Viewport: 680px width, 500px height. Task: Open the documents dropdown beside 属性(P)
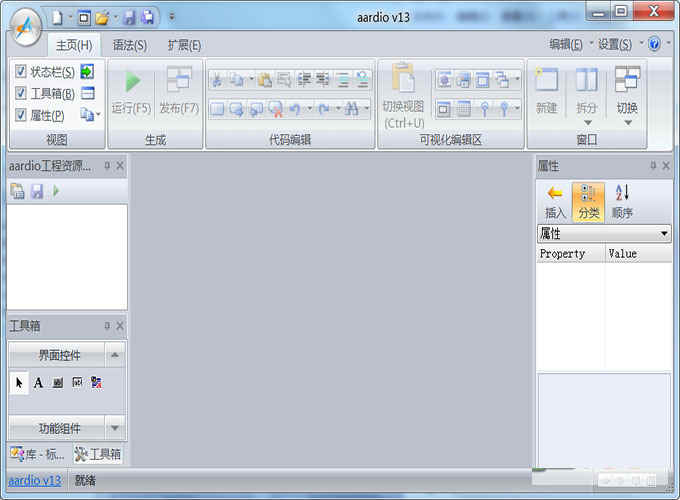click(x=90, y=115)
